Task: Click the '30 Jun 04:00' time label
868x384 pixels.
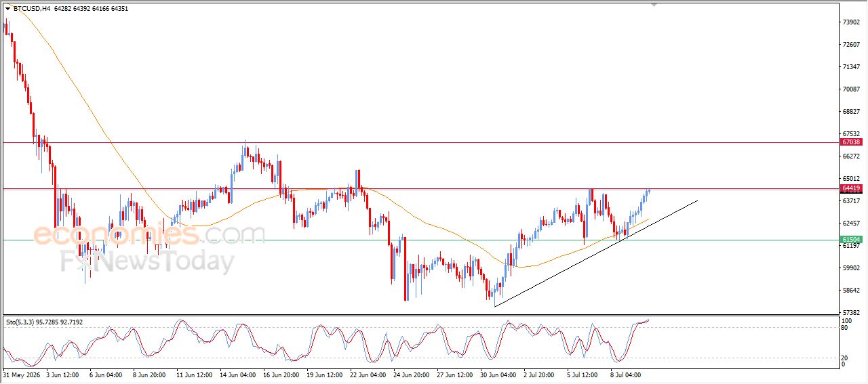Action: coord(498,374)
